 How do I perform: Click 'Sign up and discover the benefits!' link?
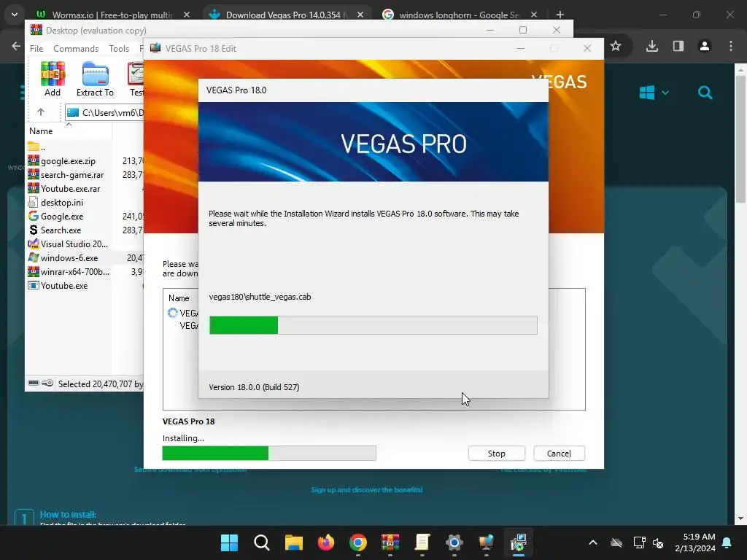tap(367, 489)
